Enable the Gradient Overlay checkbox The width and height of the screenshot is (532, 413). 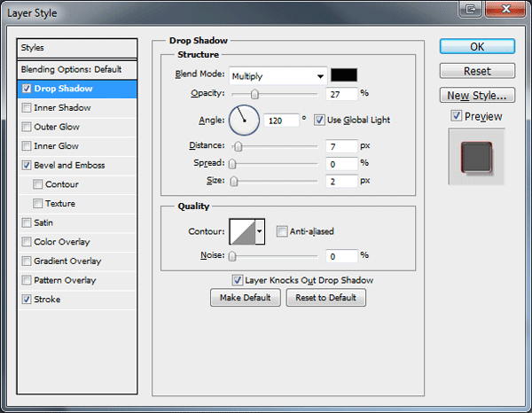point(27,261)
